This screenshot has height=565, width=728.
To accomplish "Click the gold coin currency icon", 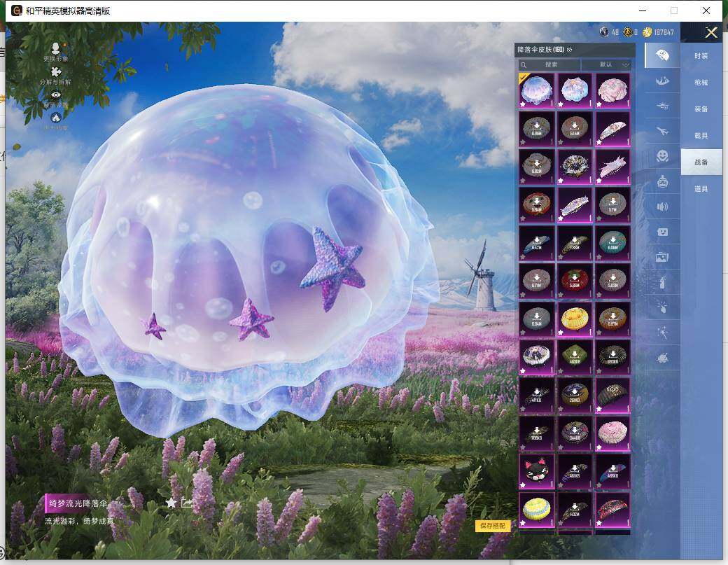I will point(647,32).
